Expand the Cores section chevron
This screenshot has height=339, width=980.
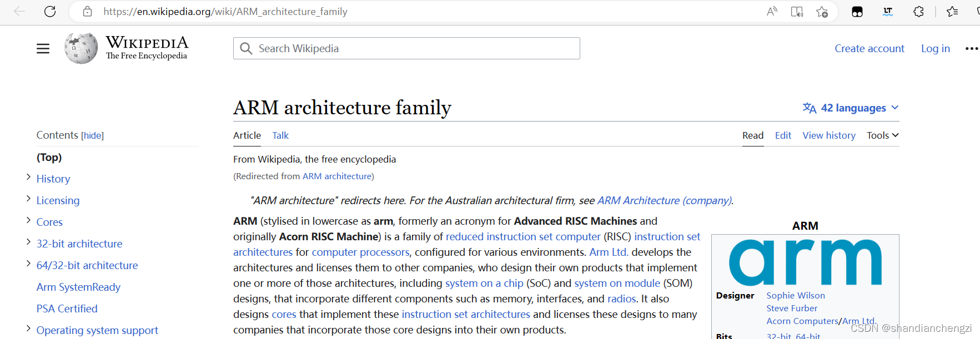28,220
